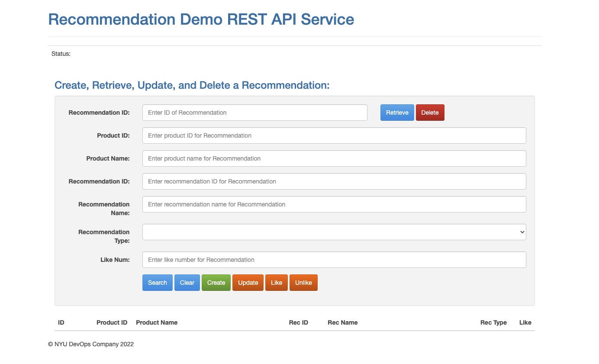Open the Recommendation Type dropdown
The width and height of the screenshot is (599, 364).
pos(334,232)
